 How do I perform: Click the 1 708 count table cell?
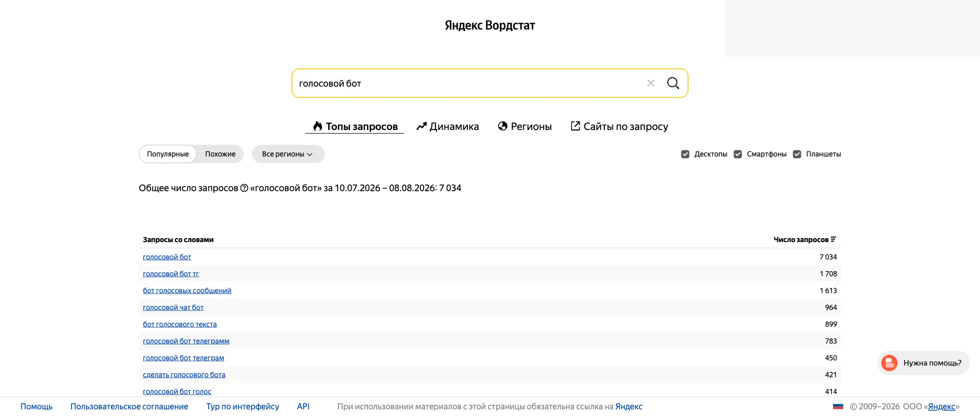point(828,274)
